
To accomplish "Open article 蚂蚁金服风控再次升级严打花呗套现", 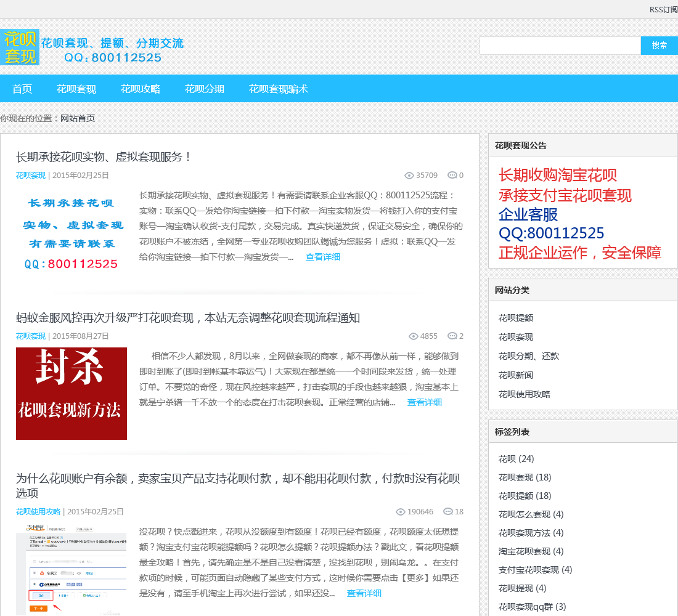I will coord(187,318).
